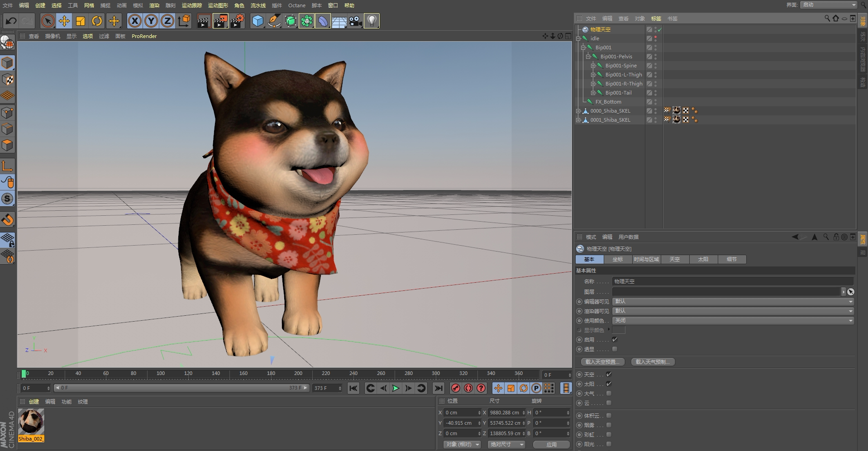Play the animation forward
The image size is (868, 451).
(396, 388)
